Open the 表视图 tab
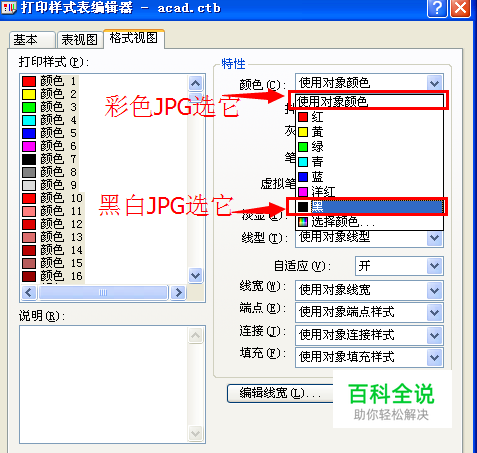This screenshot has height=453, width=477. click(x=80, y=40)
